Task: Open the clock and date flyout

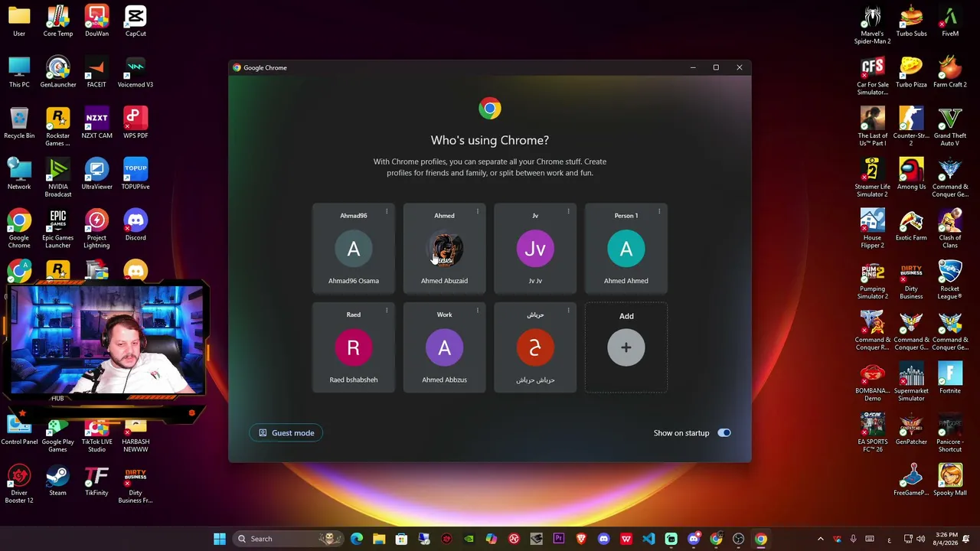Action: coord(946,539)
